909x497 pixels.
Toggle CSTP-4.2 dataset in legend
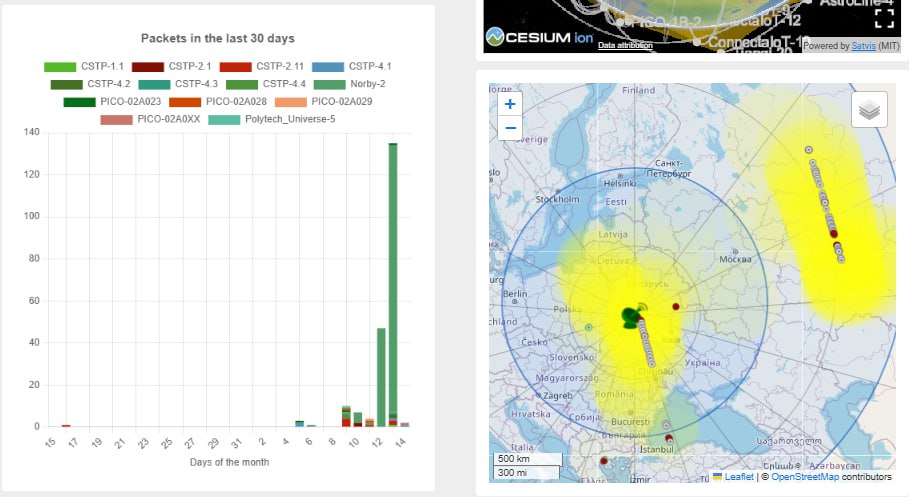pyautogui.click(x=90, y=84)
